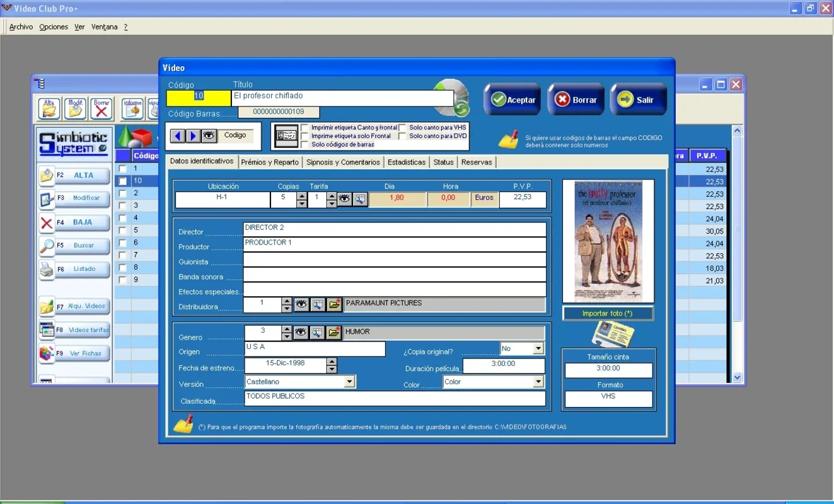Click the Borrar toolbar icon in background window
This screenshot has width=834, height=504.
(x=101, y=108)
